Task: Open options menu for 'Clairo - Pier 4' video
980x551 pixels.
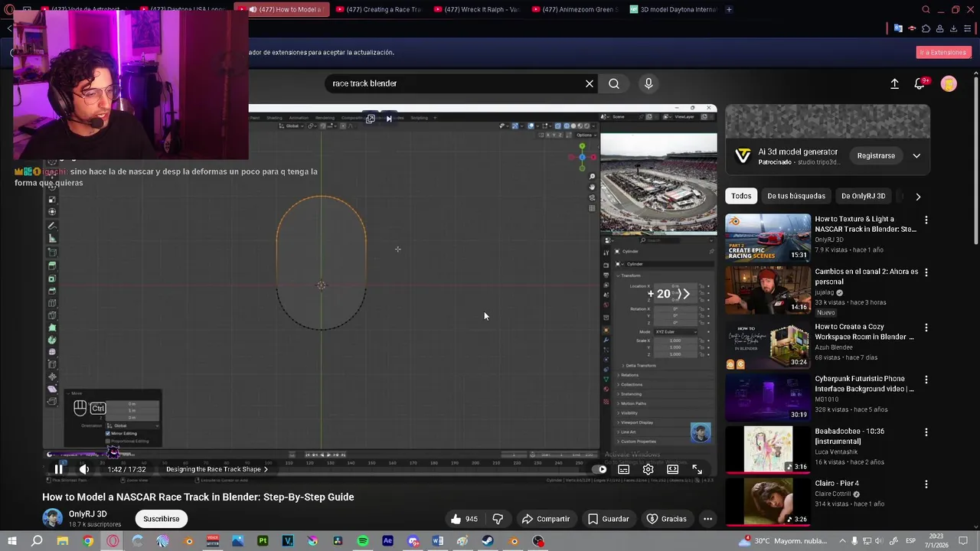Action: coord(926,484)
